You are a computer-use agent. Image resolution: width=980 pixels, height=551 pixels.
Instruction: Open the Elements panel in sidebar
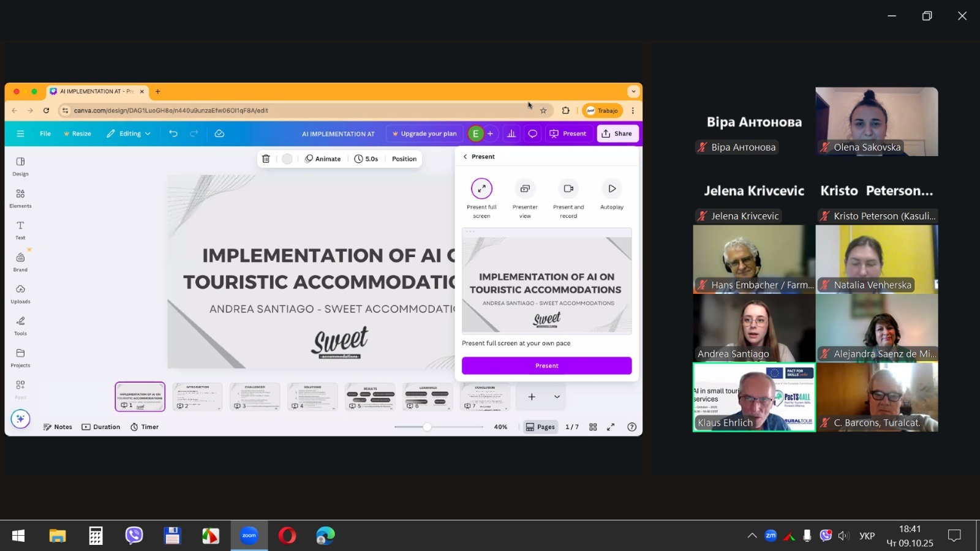[x=20, y=198]
